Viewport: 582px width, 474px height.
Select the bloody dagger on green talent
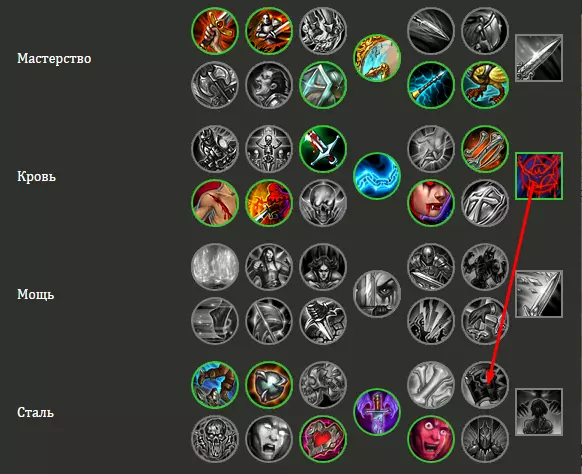coord(323,149)
